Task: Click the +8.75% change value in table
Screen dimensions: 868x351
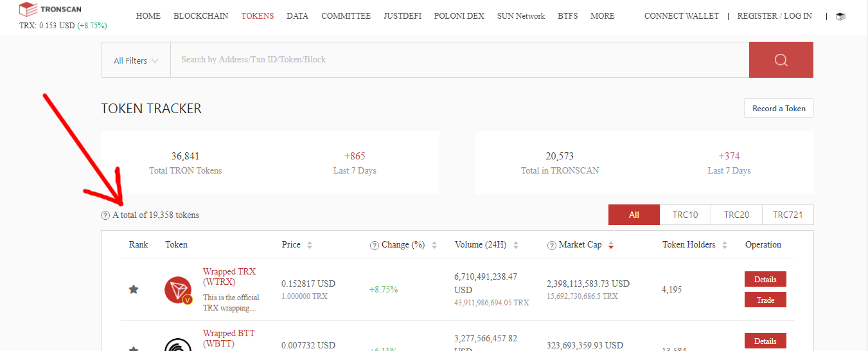Action: click(x=384, y=289)
